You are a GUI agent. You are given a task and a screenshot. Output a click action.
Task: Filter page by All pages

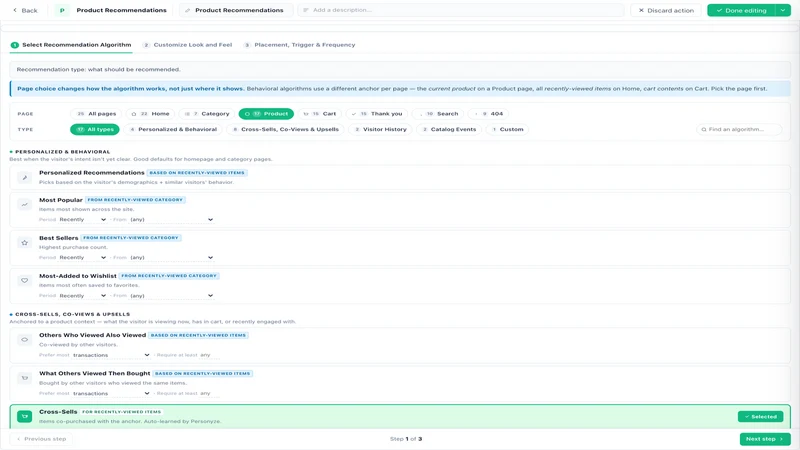coord(96,114)
